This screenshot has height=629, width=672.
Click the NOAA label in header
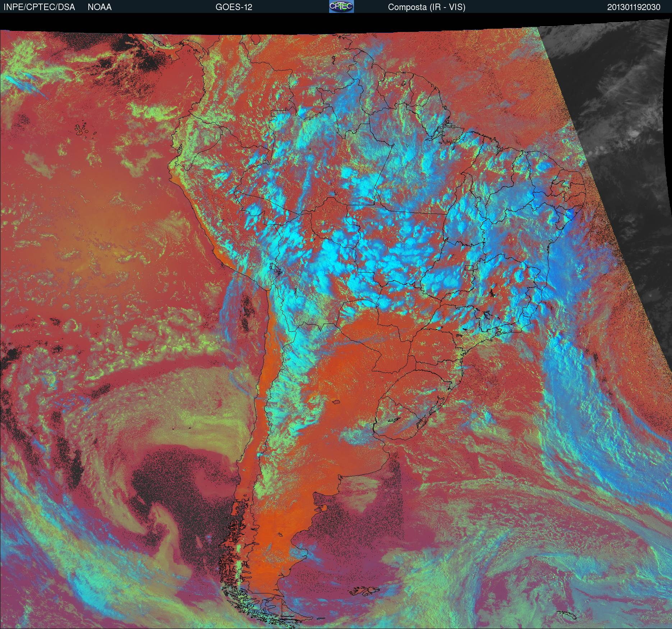click(x=100, y=7)
